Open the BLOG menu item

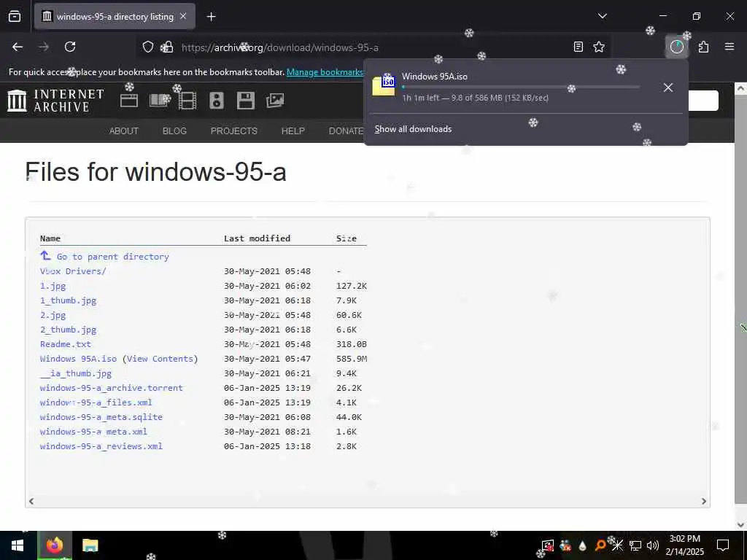(174, 131)
